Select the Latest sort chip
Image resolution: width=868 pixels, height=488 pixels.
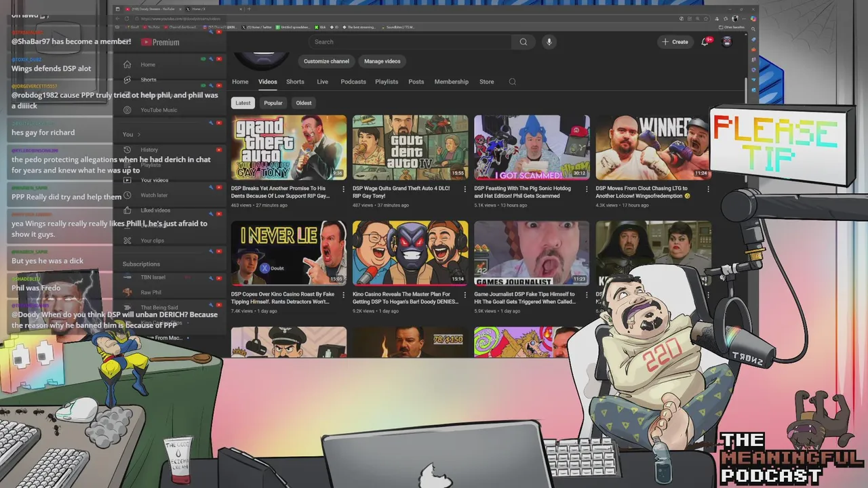coord(243,103)
